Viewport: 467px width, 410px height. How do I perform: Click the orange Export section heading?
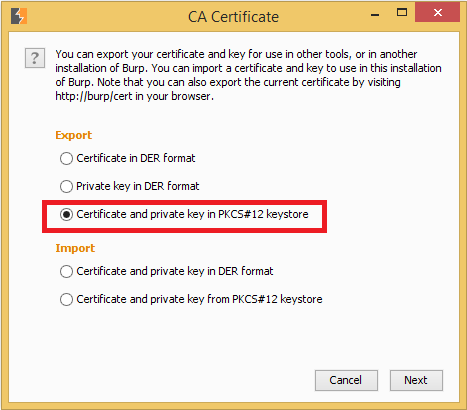point(74,135)
